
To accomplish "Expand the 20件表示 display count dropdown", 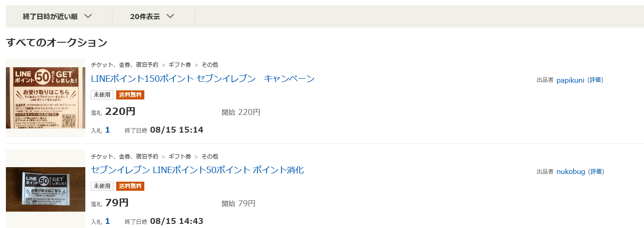I will pos(152,16).
